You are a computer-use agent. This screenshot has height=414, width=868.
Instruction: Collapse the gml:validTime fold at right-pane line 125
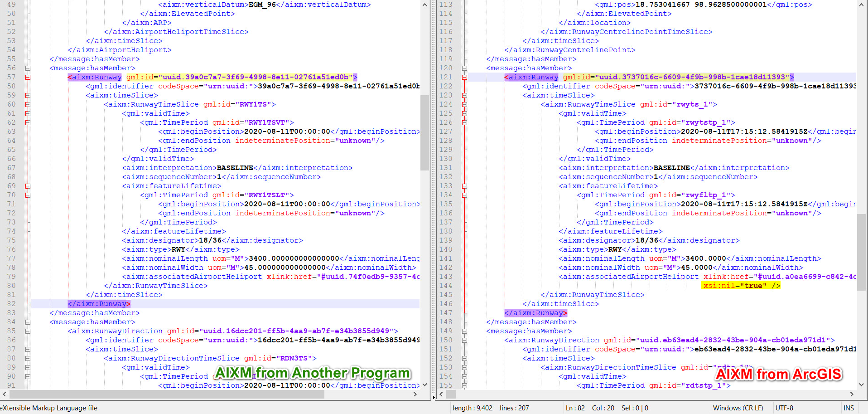464,113
